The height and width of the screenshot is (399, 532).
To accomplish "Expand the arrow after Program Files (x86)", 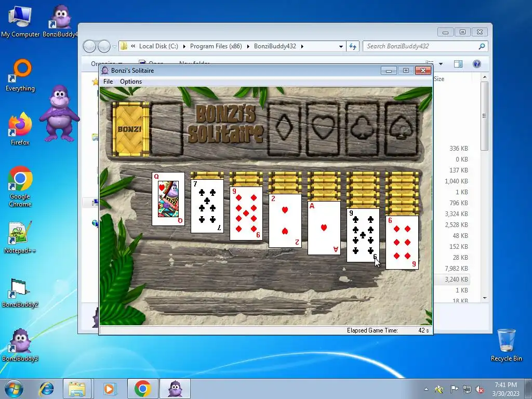I will (248, 46).
